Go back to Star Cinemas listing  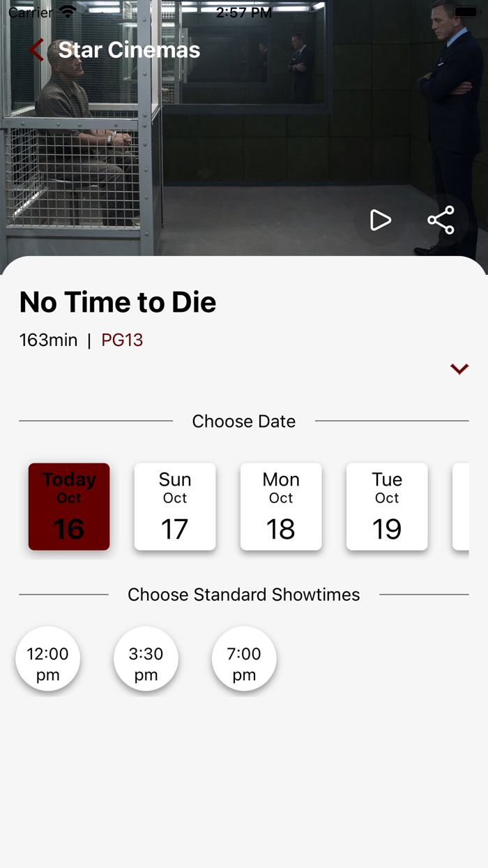35,50
